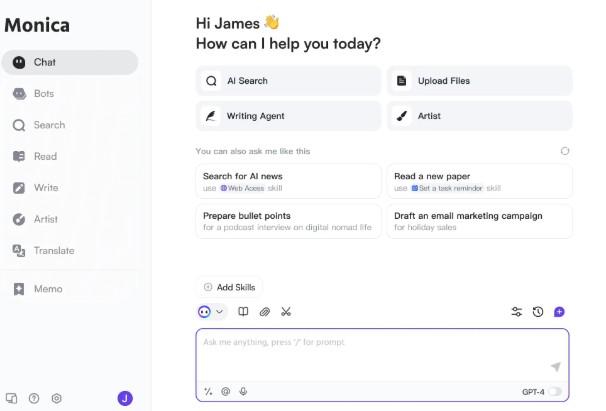Select 'Read a new paper' suggestion

[x=479, y=181]
